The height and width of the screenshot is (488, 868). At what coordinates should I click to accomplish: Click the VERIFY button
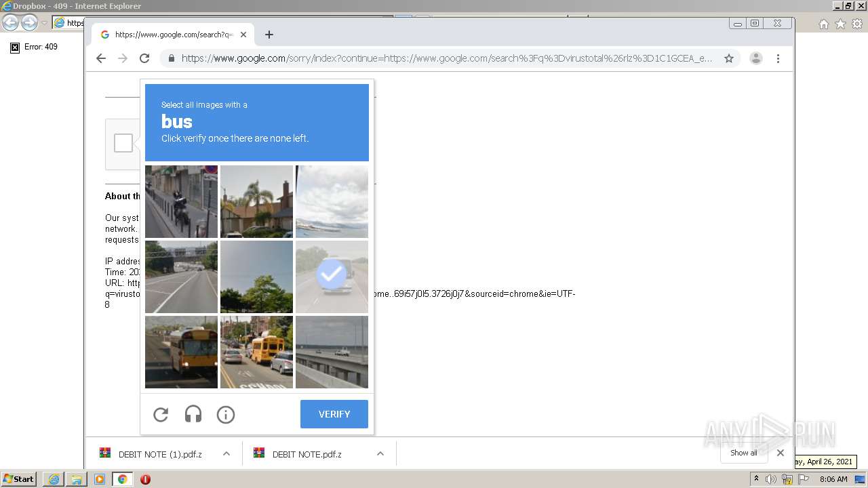334,414
